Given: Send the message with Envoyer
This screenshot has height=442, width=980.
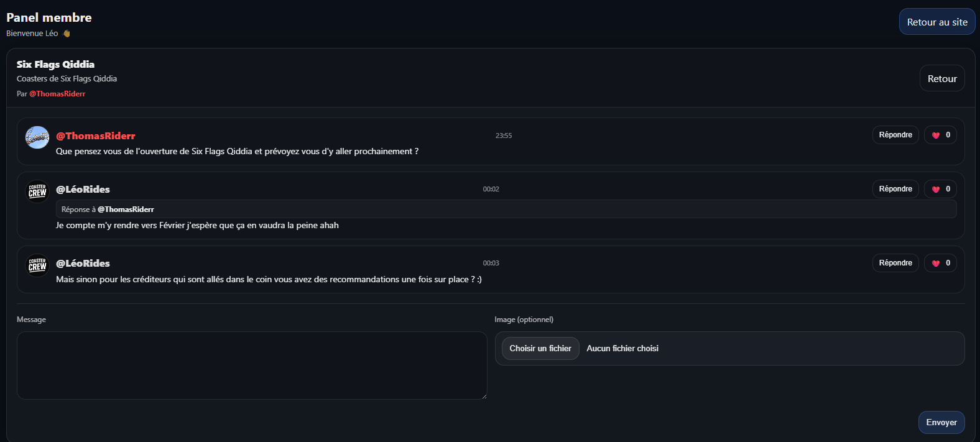Looking at the screenshot, I should pos(941,423).
